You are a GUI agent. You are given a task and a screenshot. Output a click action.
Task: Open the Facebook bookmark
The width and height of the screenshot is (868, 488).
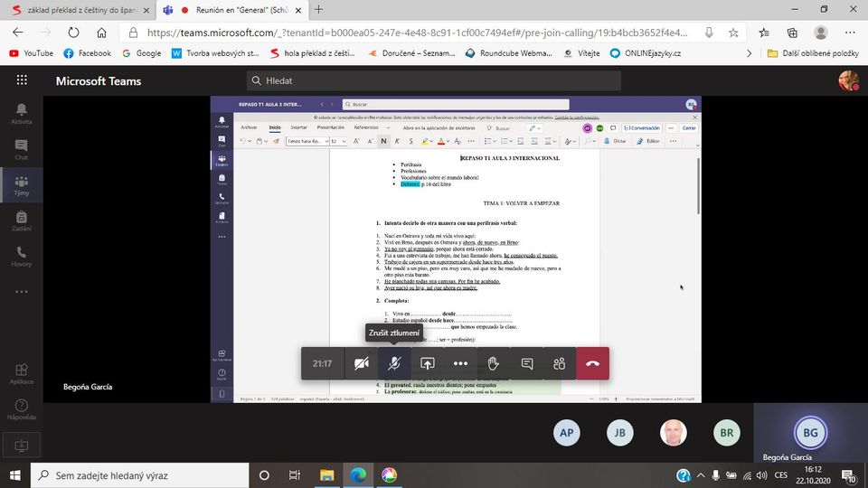tap(88, 53)
